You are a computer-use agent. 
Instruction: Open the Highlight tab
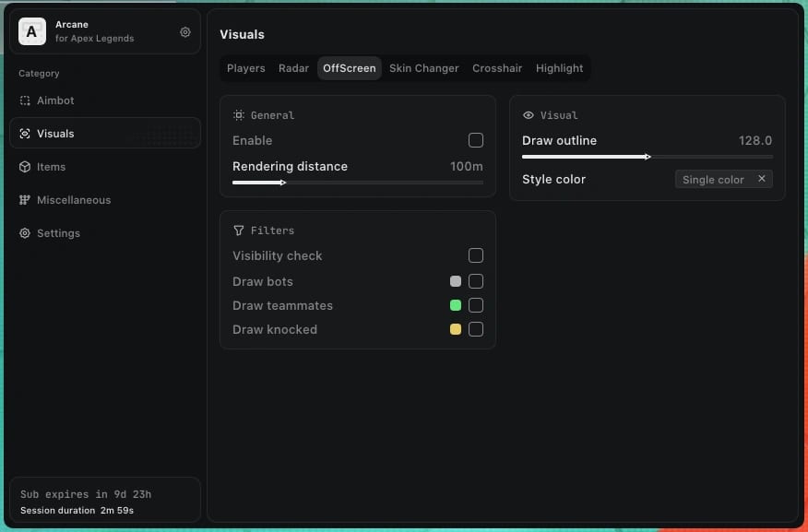(x=560, y=68)
